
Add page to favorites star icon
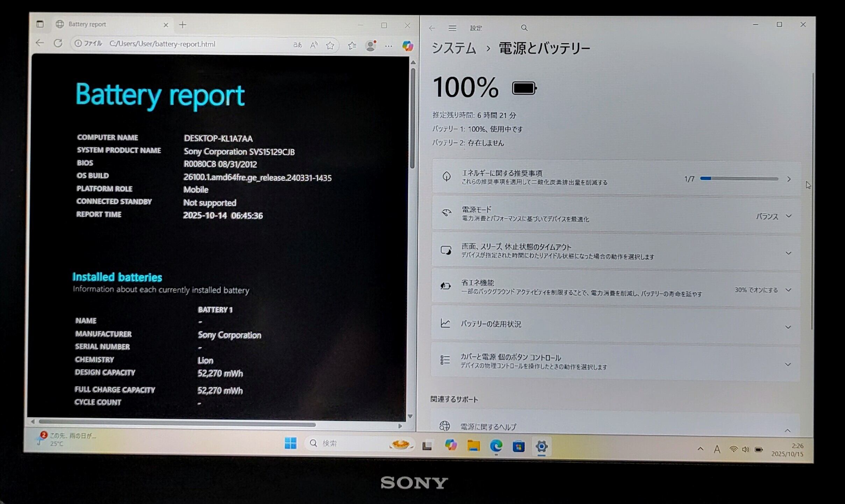pos(330,45)
